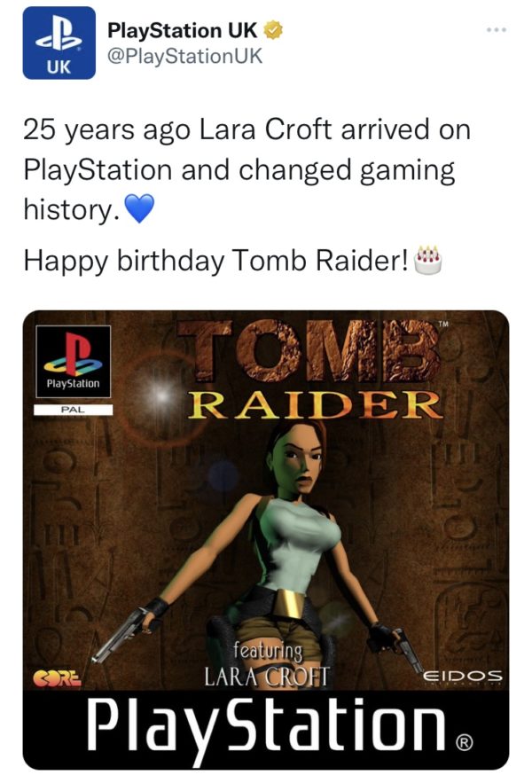Open the PlayStation UK profile avatar
532x775 pixels.
[x=59, y=43]
